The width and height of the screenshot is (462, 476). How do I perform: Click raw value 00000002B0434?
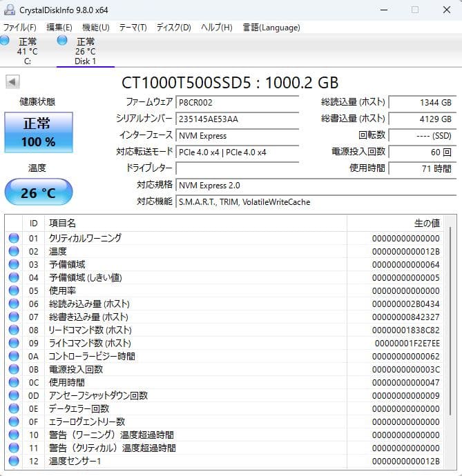point(406,304)
